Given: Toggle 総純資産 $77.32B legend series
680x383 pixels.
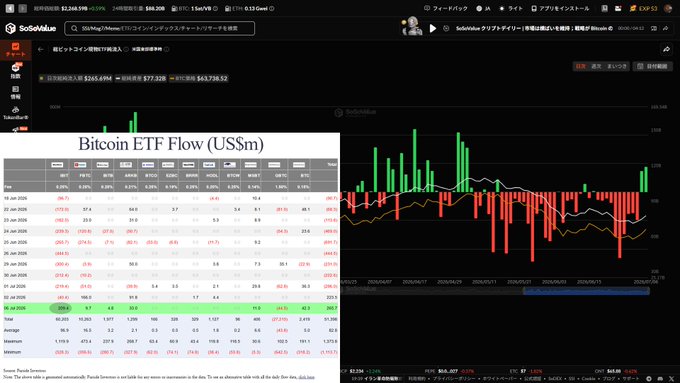Looking at the screenshot, I should point(141,79).
